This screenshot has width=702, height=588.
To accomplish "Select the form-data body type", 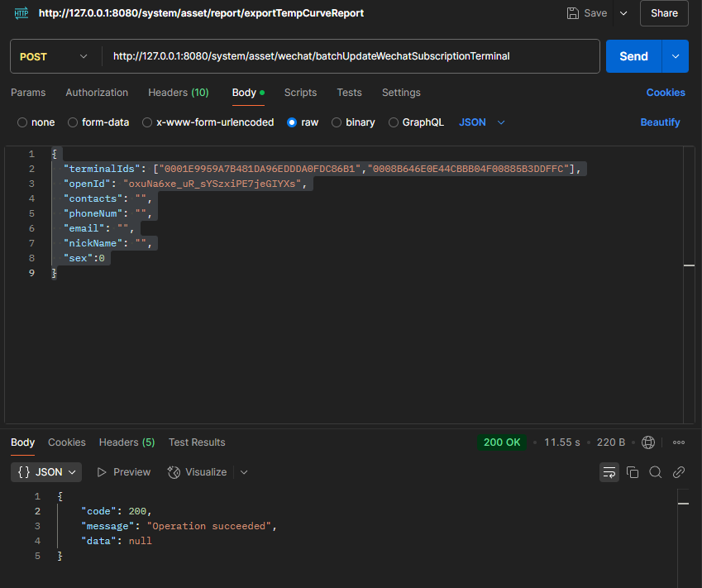I will coord(98,122).
